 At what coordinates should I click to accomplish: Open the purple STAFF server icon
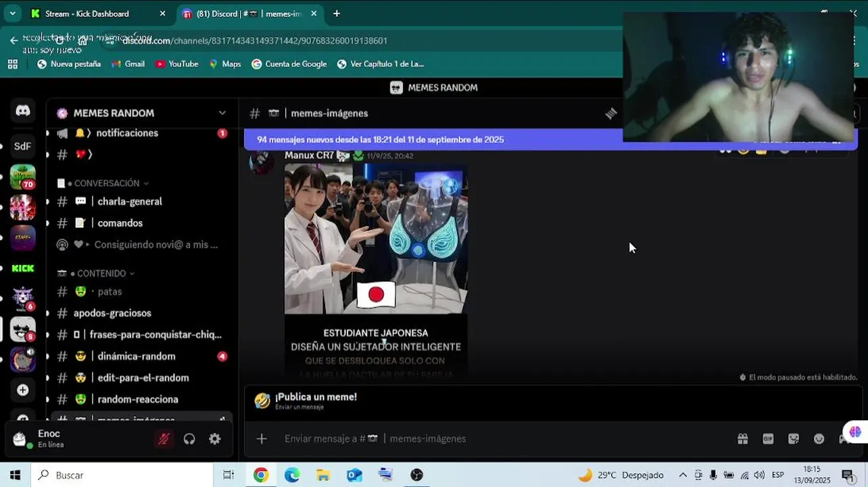point(23,237)
